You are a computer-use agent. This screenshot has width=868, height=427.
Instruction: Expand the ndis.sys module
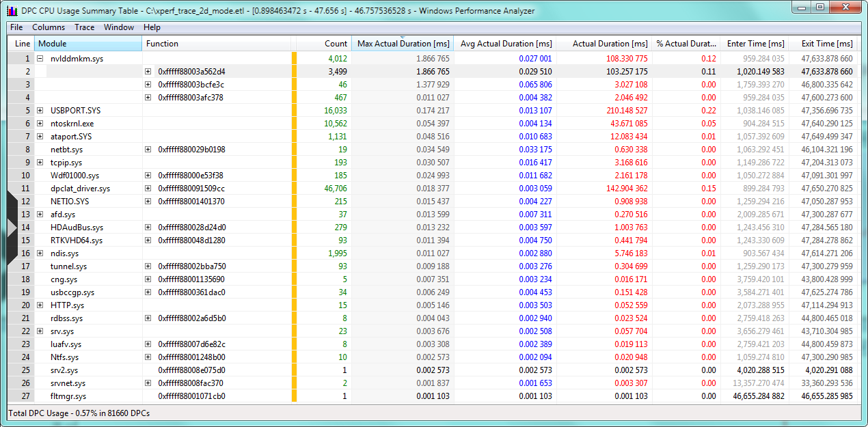(x=40, y=253)
